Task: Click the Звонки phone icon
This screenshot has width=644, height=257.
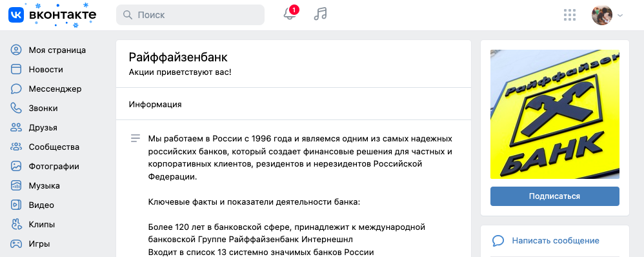Action: [16, 108]
